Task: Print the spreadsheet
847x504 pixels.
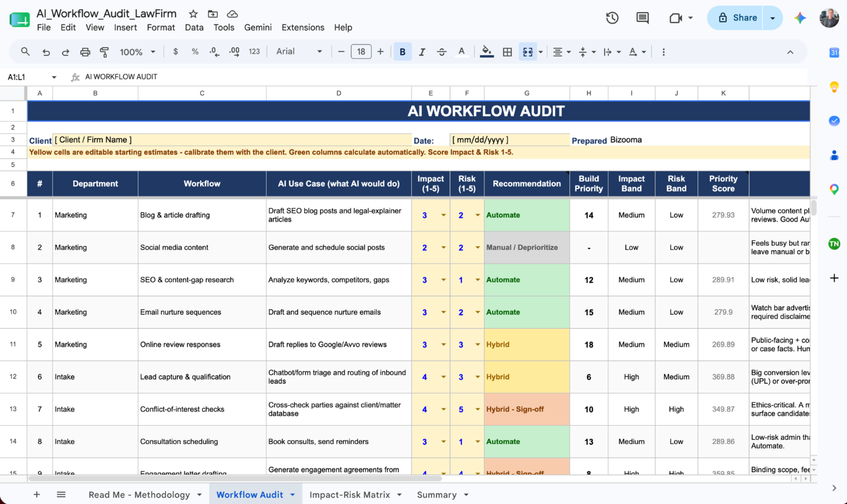Action: coord(85,52)
